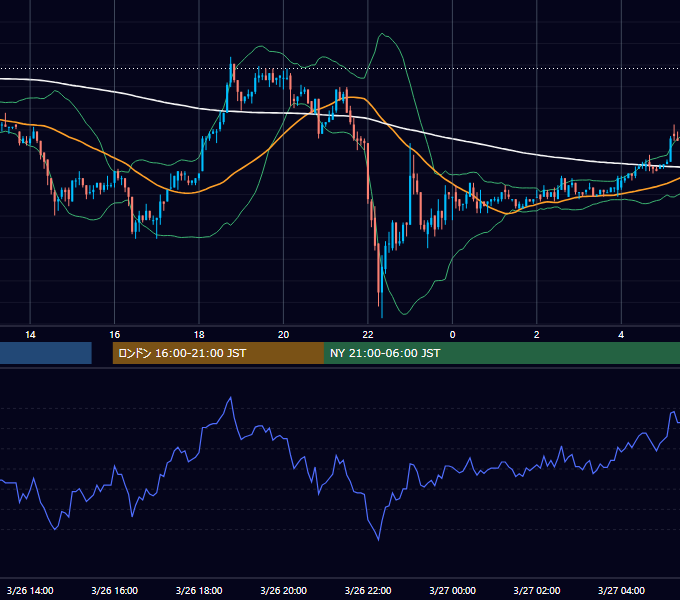Click the oscillator low after 22:00
Screen dimensions: 680x600
(378, 540)
